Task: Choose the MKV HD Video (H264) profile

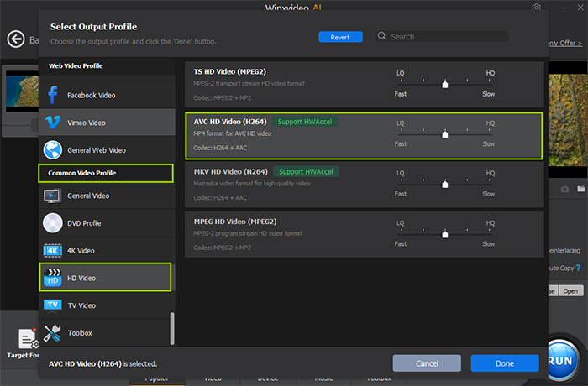Action: coord(364,185)
